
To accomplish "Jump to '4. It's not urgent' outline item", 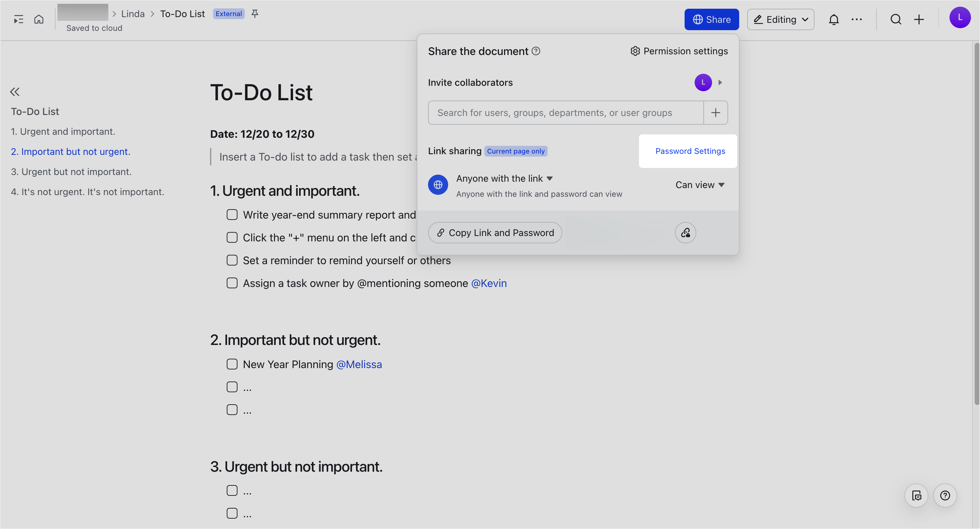I will click(x=87, y=192).
